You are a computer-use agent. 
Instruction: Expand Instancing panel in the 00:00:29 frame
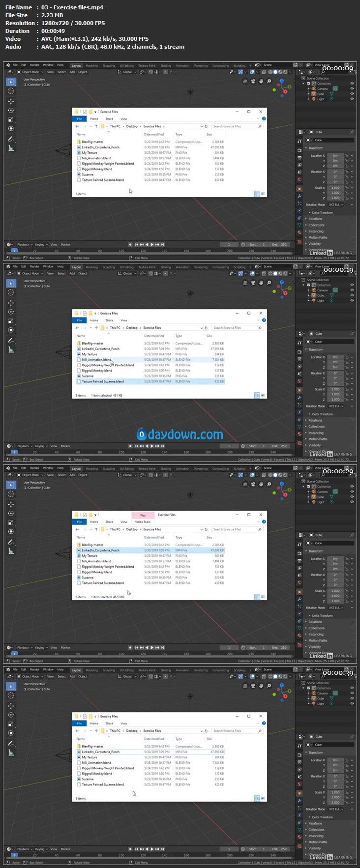316,634
